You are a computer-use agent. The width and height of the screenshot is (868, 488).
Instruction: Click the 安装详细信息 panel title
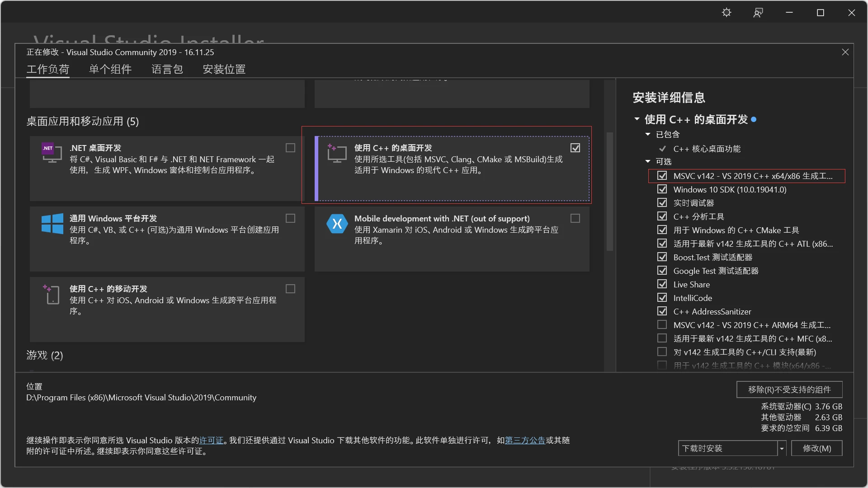[x=669, y=98]
